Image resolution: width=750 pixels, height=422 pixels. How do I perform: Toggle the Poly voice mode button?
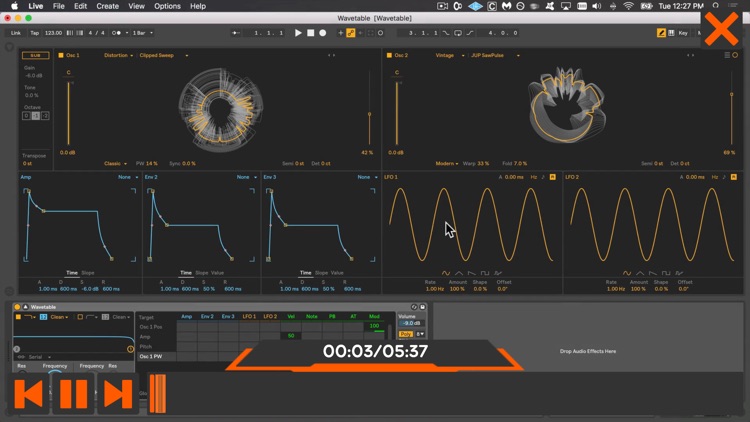406,334
